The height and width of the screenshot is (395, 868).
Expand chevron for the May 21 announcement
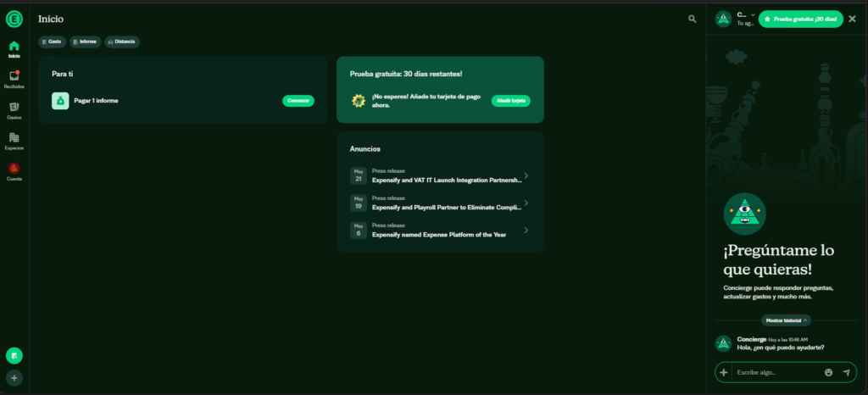[x=526, y=176]
